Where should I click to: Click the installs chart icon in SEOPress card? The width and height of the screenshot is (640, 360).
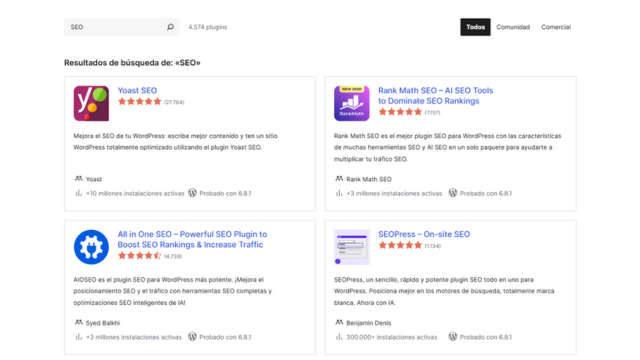pos(339,337)
